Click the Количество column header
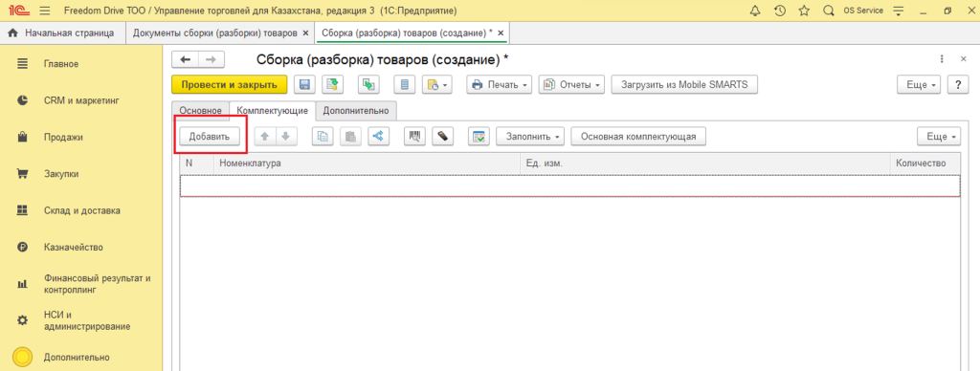The image size is (980, 371). [925, 163]
